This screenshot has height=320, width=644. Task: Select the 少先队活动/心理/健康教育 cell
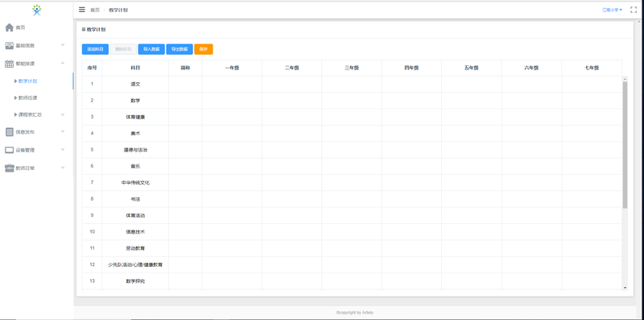tap(135, 265)
